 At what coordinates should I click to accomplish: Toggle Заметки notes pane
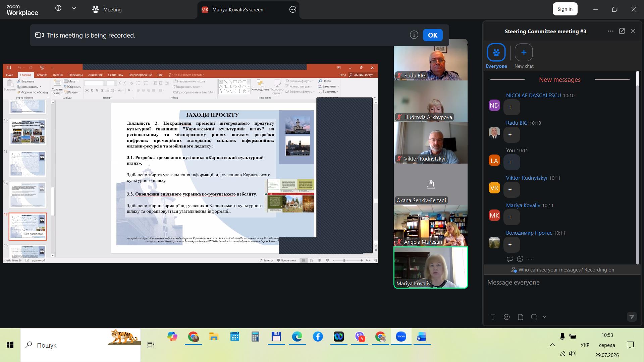[x=267, y=260]
